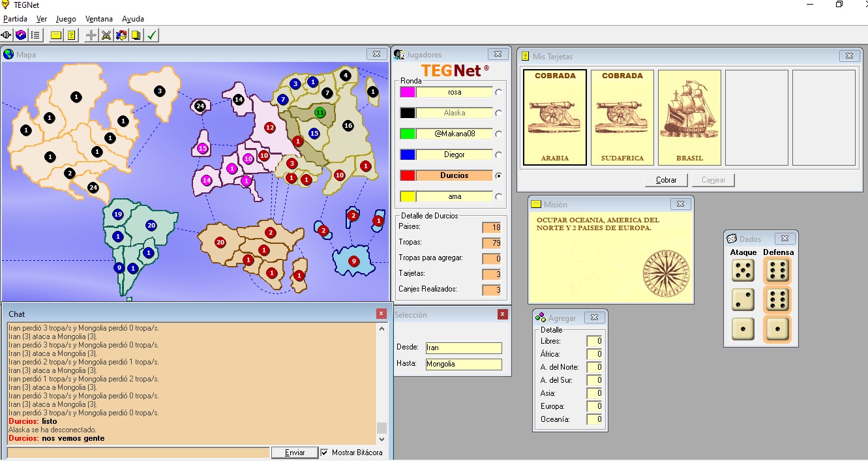868x461 pixels.
Task: Select the black 4 troop marker
Action: 346,75
